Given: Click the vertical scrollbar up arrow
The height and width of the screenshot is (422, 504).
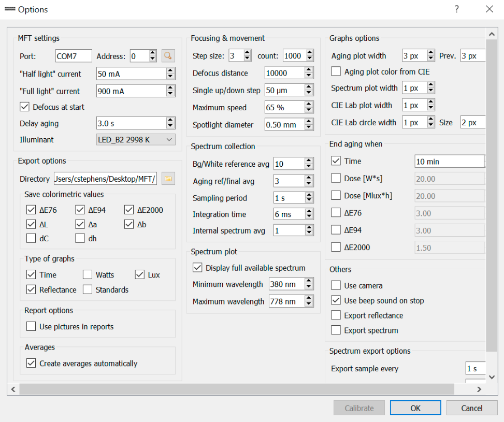Looking at the screenshot, I should pos(492,33).
